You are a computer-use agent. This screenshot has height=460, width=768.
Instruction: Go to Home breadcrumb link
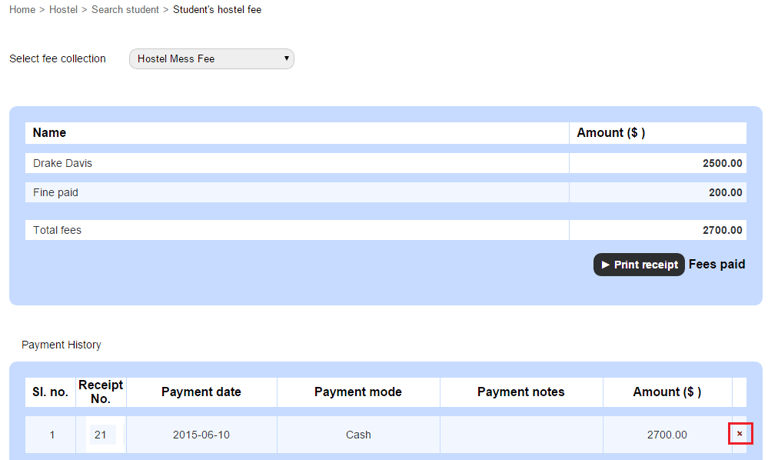[x=22, y=9]
